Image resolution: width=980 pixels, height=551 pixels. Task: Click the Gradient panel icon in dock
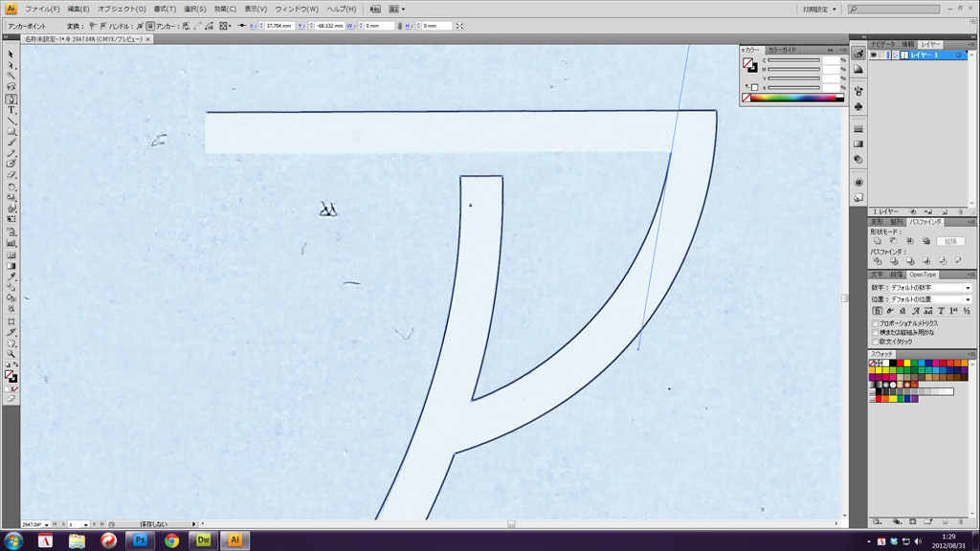pyautogui.click(x=858, y=143)
